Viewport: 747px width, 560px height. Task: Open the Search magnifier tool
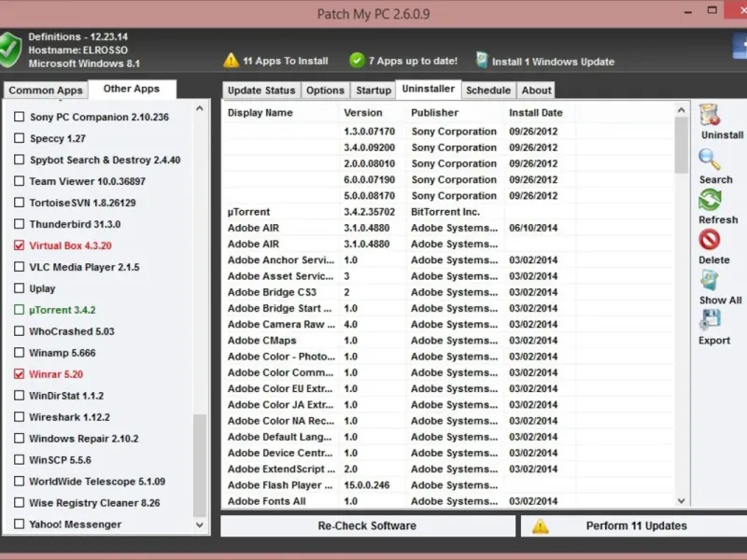pyautogui.click(x=710, y=160)
